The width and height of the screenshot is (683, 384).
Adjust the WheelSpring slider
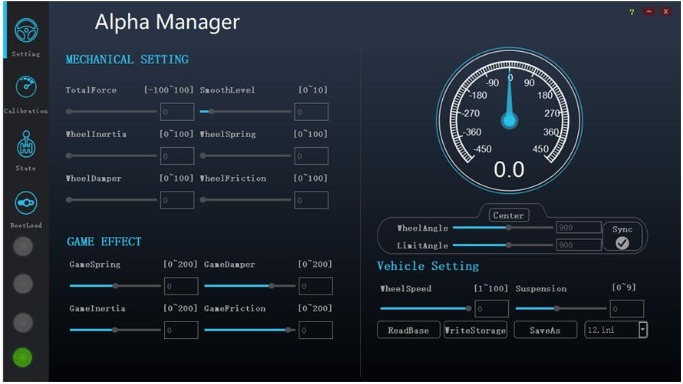(x=245, y=155)
